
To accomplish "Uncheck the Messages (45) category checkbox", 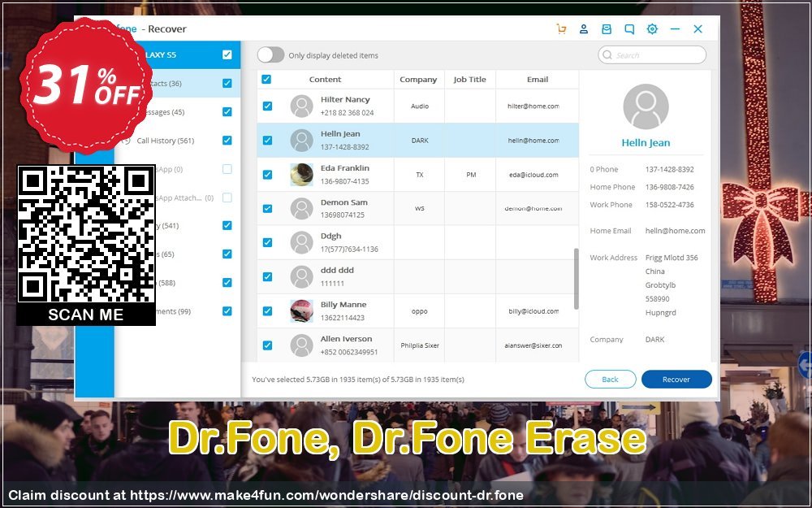I will tap(227, 112).
